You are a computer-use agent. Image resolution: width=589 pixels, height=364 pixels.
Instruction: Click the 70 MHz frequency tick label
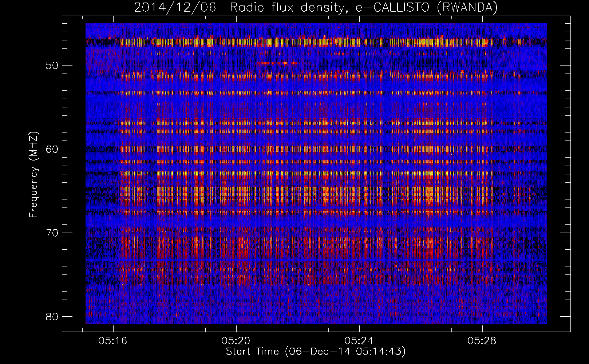point(52,233)
